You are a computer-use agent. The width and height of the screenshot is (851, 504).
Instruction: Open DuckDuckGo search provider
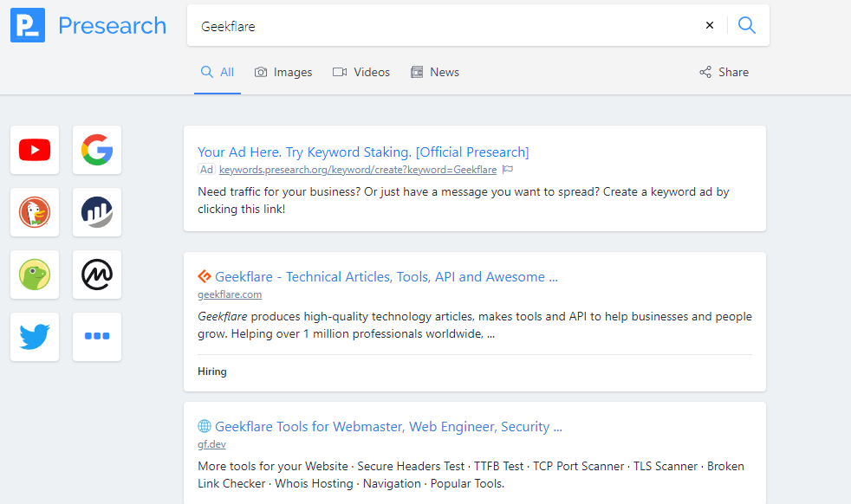[35, 212]
